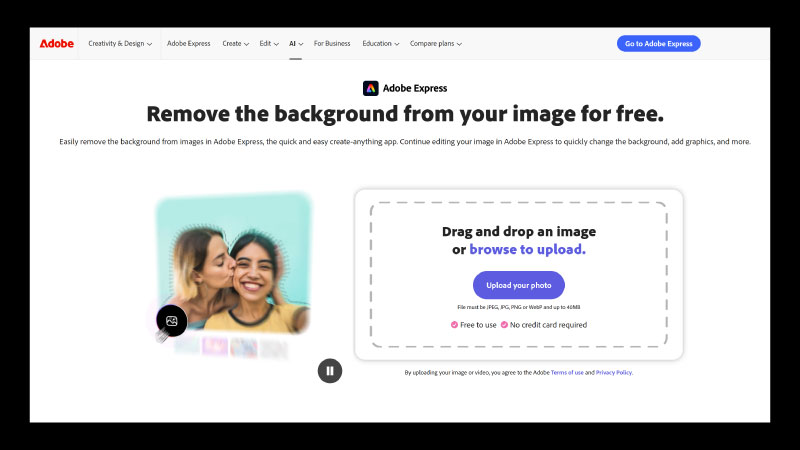Click the sample photo of two women

(x=234, y=265)
